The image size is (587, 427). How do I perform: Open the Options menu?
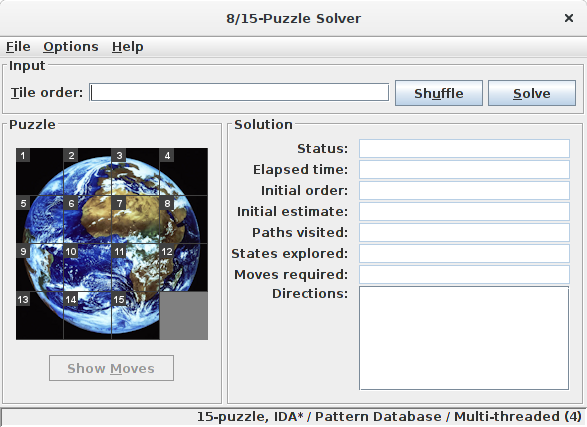(x=71, y=47)
